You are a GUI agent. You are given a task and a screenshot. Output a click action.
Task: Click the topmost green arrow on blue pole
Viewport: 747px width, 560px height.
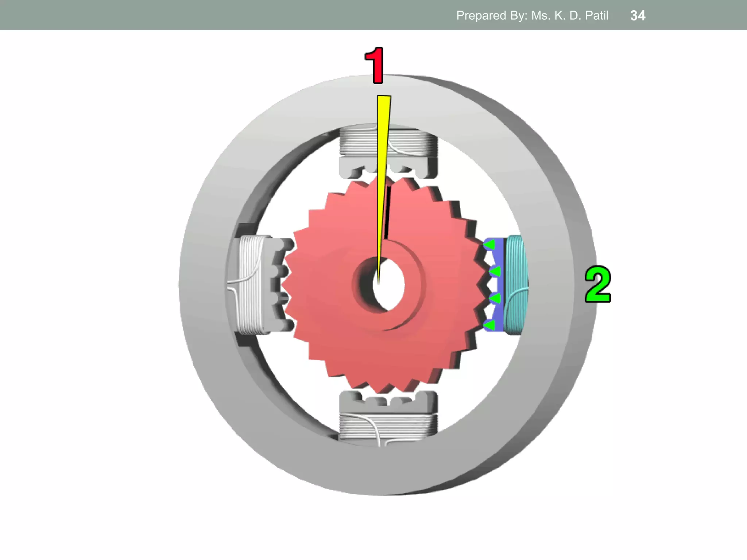tap(490, 245)
